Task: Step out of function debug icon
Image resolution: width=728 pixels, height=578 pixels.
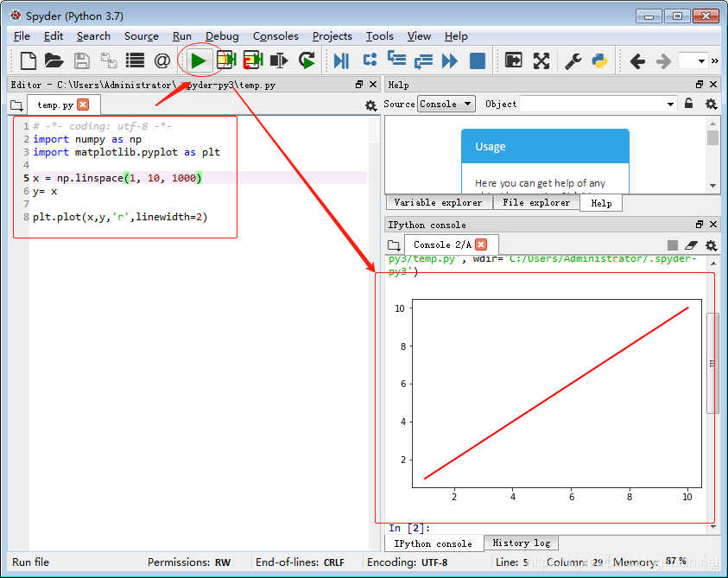Action: [x=423, y=60]
